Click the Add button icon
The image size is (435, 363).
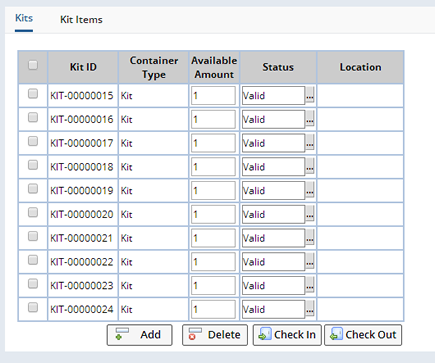pyautogui.click(x=122, y=334)
